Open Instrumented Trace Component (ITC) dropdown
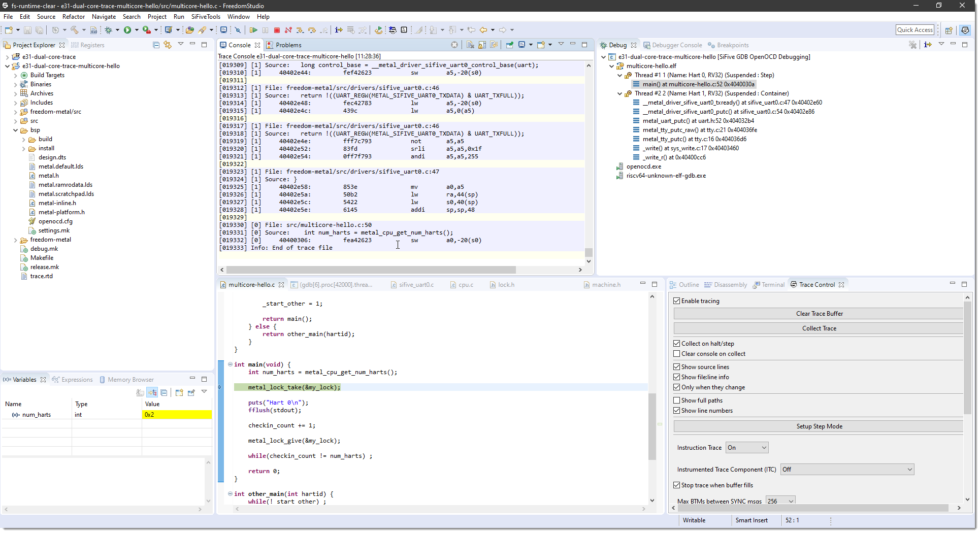 click(x=847, y=470)
